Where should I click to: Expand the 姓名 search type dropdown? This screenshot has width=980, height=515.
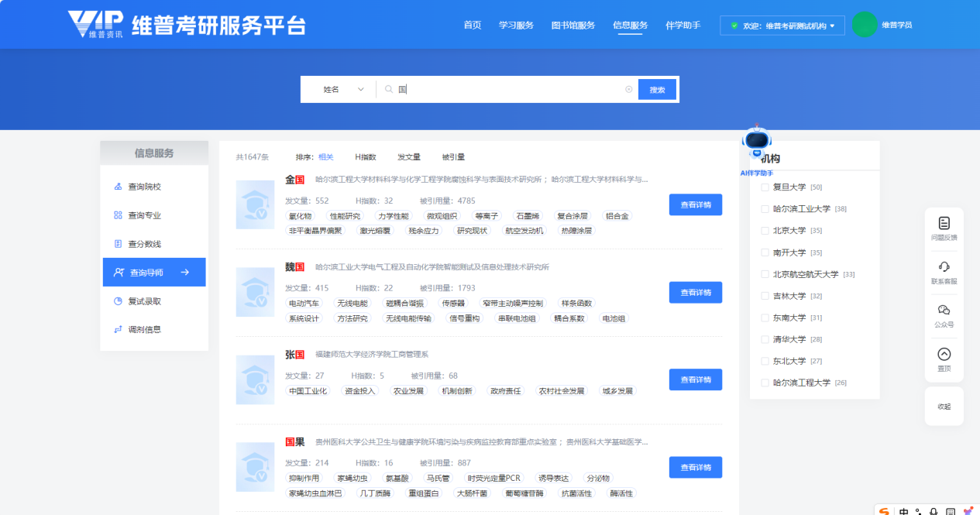point(342,90)
